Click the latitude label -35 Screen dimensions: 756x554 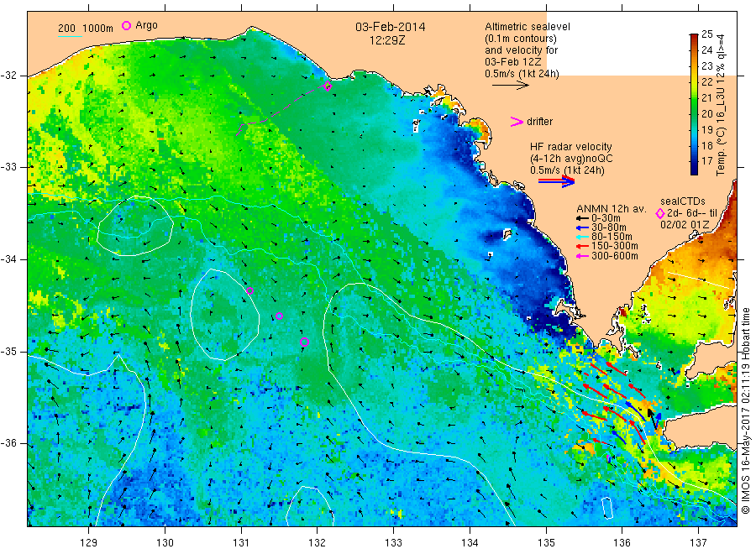[x=8, y=351]
